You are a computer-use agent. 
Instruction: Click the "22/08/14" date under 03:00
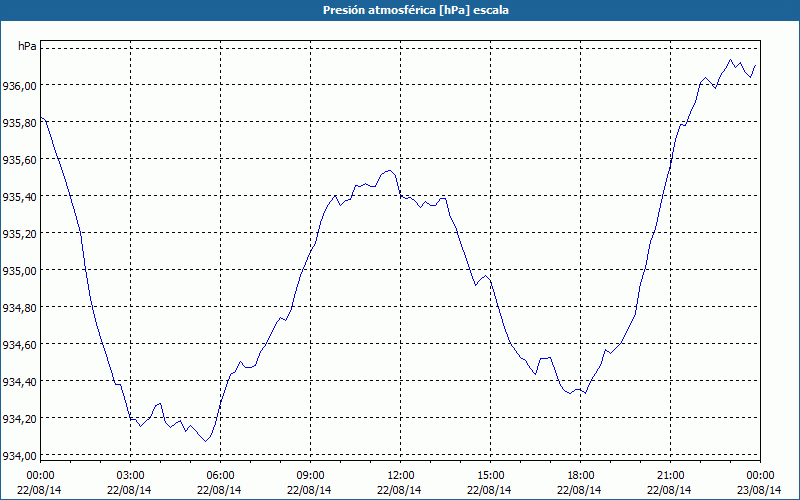(x=129, y=490)
